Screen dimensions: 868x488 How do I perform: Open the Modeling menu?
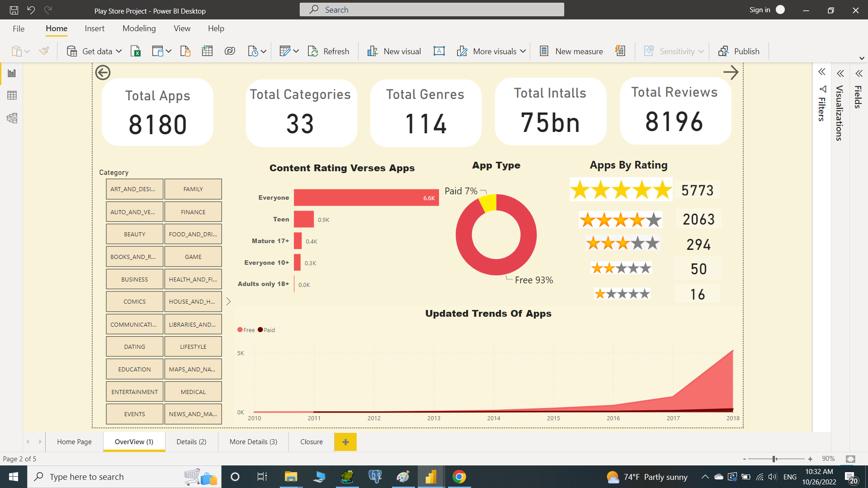coord(139,28)
